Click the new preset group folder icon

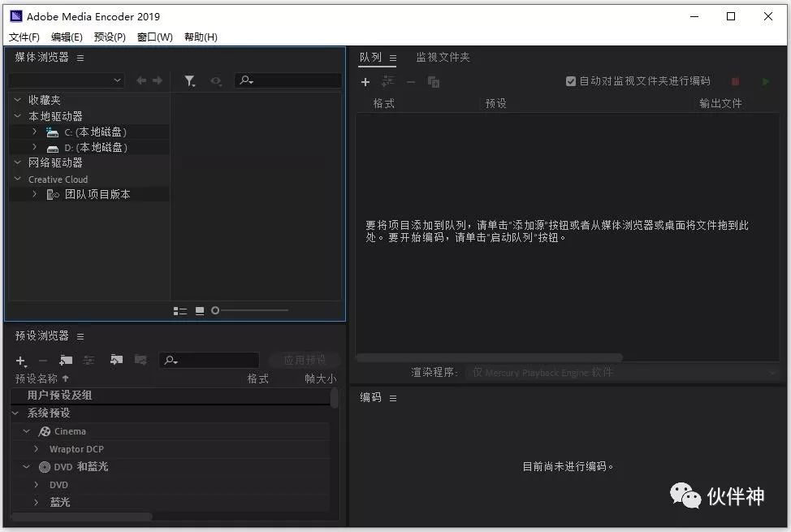(x=66, y=360)
